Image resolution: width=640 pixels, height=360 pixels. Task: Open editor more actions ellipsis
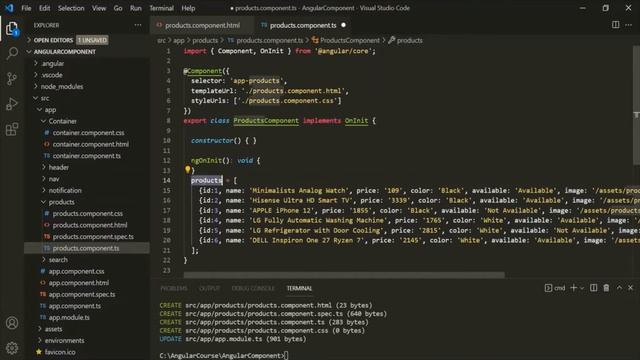coord(629,25)
